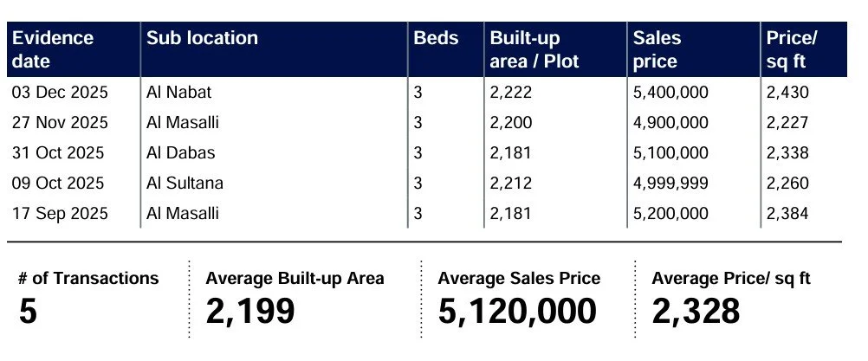
Task: Select the # of Transactions summary value
Action: tap(28, 312)
